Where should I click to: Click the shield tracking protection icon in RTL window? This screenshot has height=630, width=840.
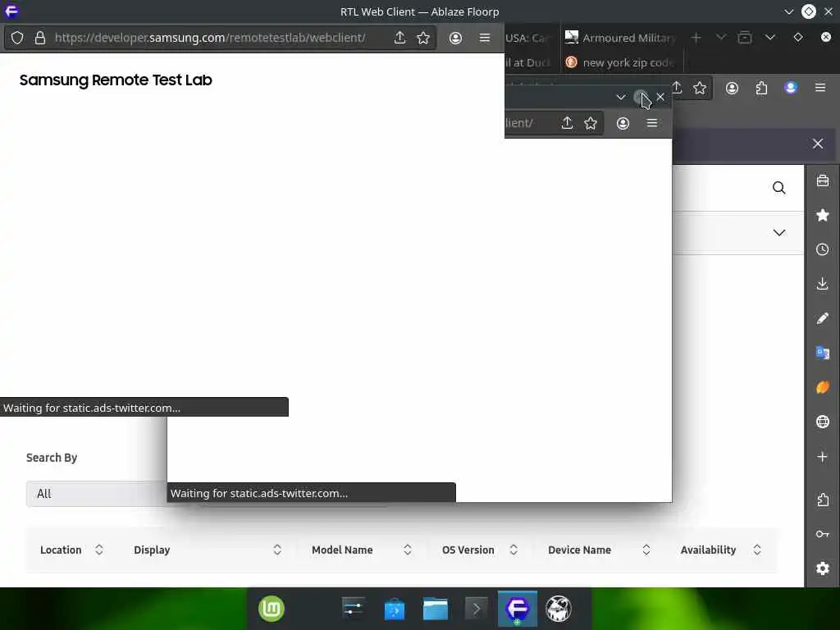(x=17, y=38)
